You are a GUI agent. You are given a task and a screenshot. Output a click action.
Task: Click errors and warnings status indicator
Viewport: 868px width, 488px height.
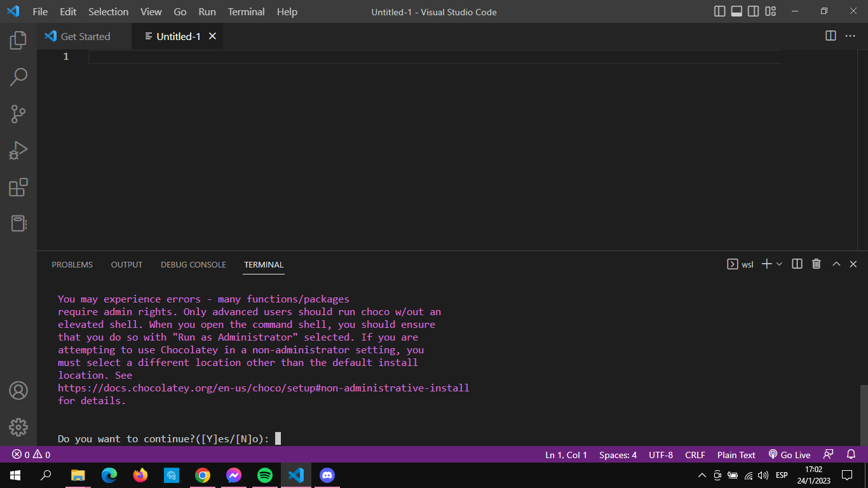(31, 455)
